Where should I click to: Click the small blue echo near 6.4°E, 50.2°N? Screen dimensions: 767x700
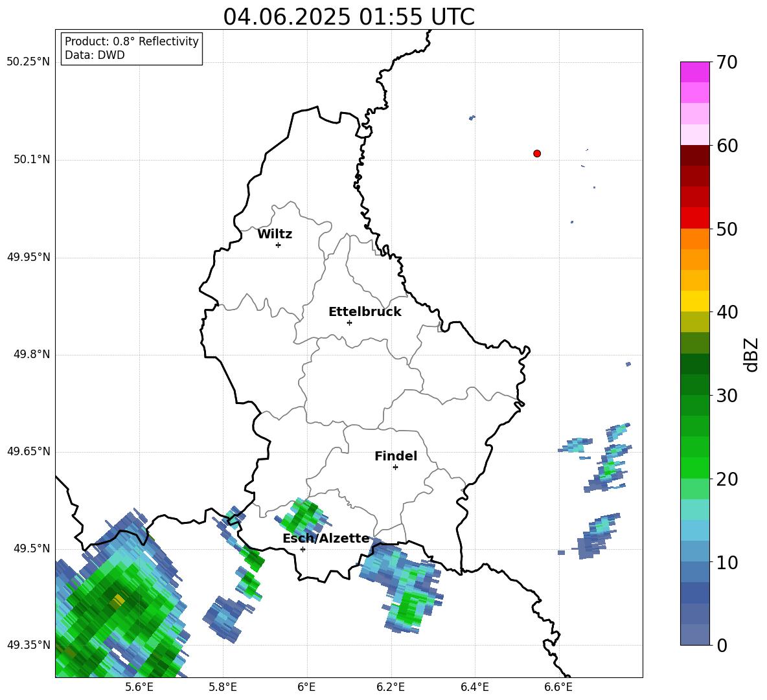coord(472,118)
